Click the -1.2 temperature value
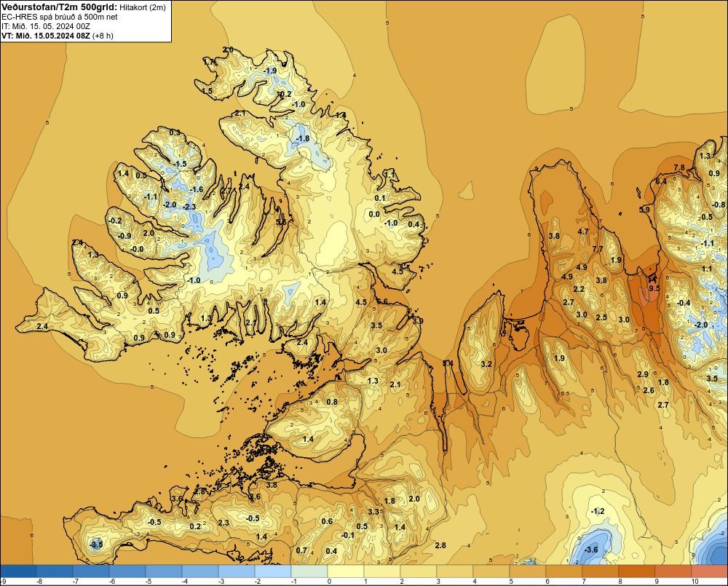This screenshot has height=586, width=728. click(x=598, y=511)
